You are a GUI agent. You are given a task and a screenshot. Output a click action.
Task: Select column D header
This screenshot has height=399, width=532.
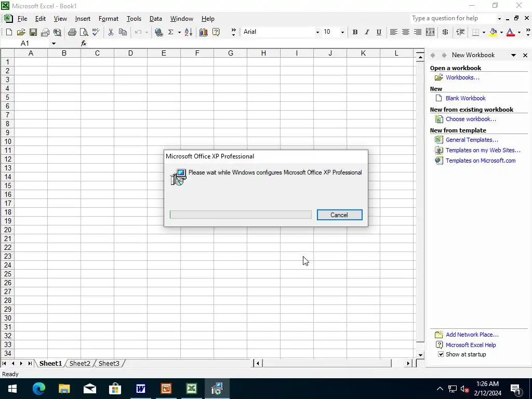(130, 53)
